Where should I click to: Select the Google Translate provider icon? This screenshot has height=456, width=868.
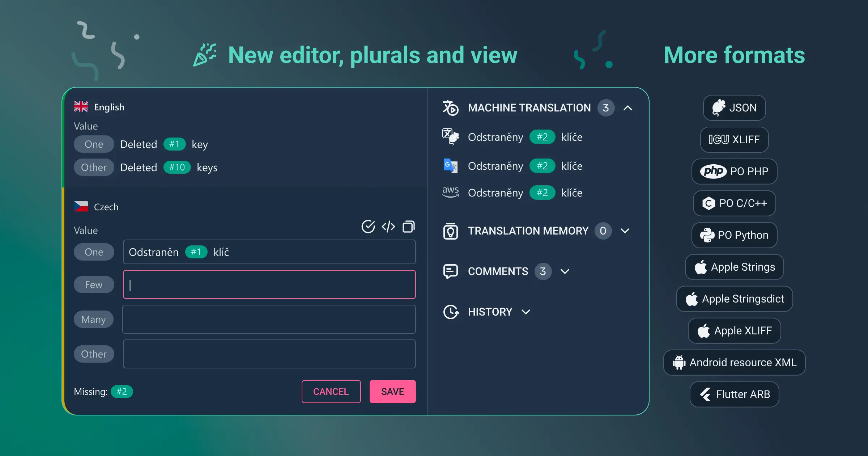pos(451,166)
